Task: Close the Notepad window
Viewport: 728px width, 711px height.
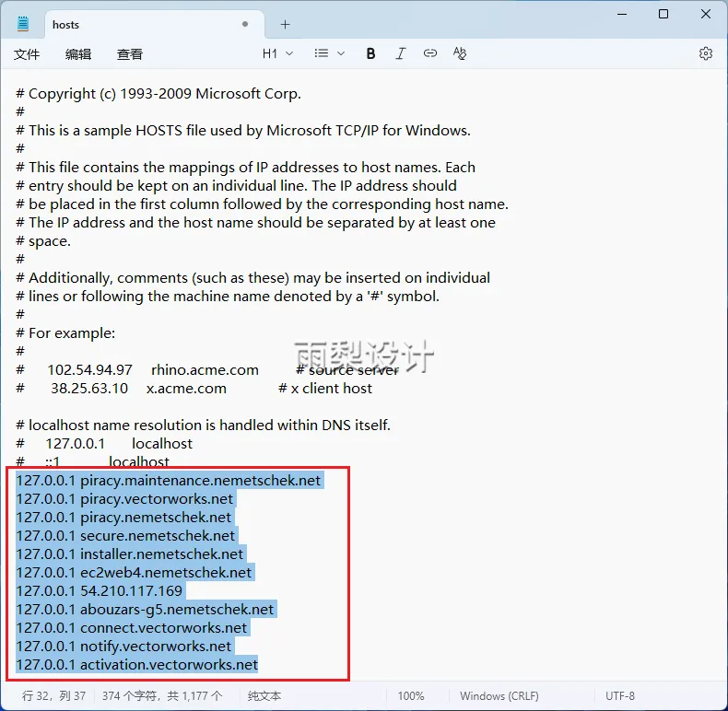Action: point(706,14)
